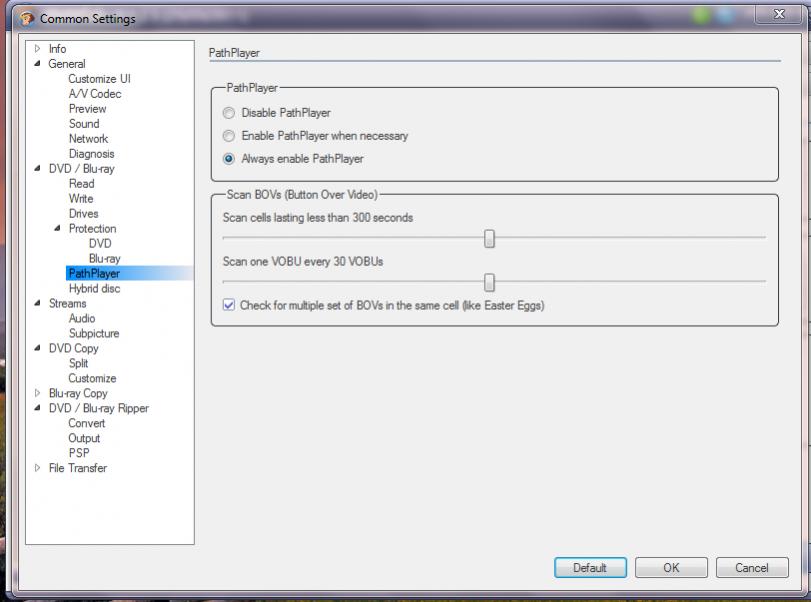The image size is (811, 602).
Task: Select the Sound settings item
Action: point(84,124)
